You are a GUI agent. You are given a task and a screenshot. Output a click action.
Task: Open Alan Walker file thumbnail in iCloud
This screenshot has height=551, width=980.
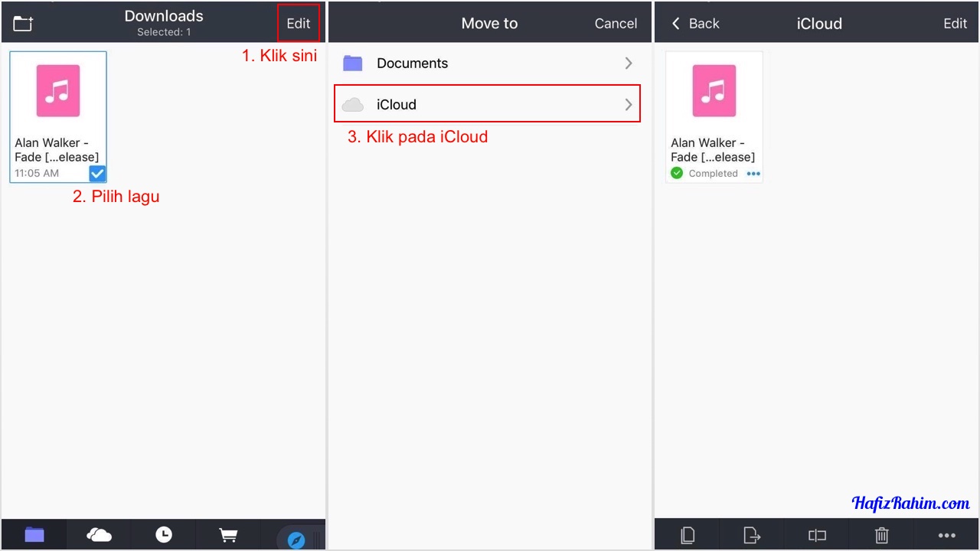tap(714, 91)
